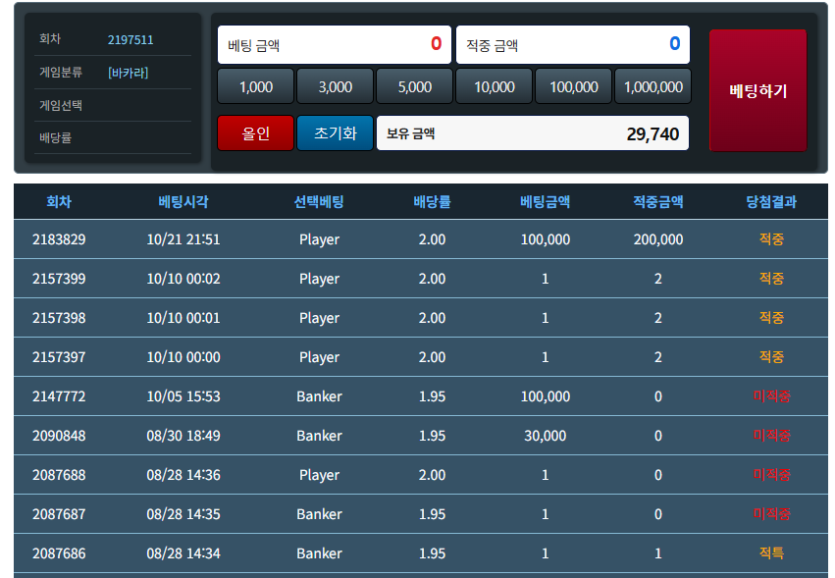Click the 베팅시각 column header
835x578 pixels.
pos(183,202)
